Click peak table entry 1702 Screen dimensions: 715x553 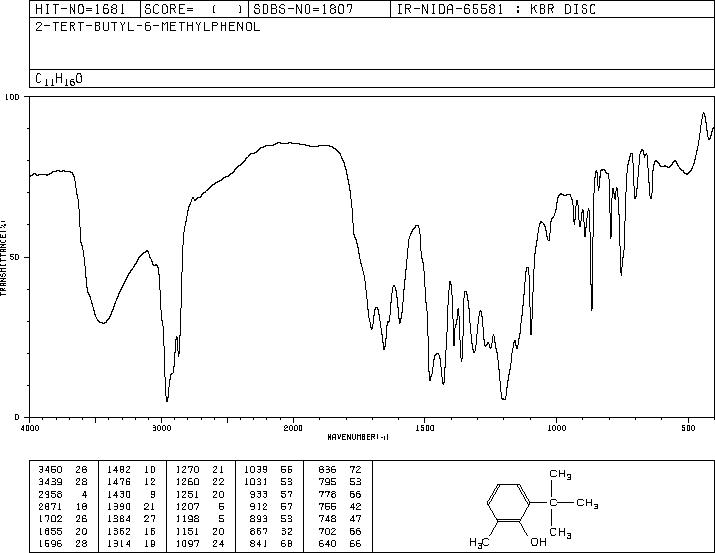pos(50,519)
